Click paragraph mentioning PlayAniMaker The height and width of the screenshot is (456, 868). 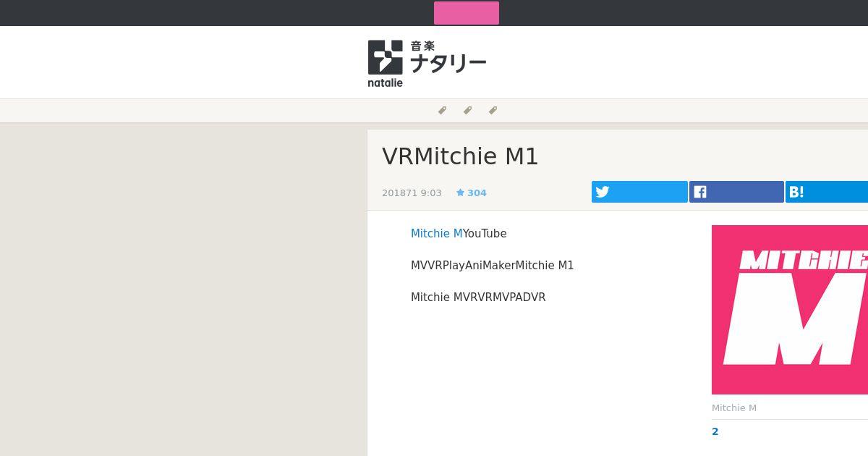coord(492,265)
